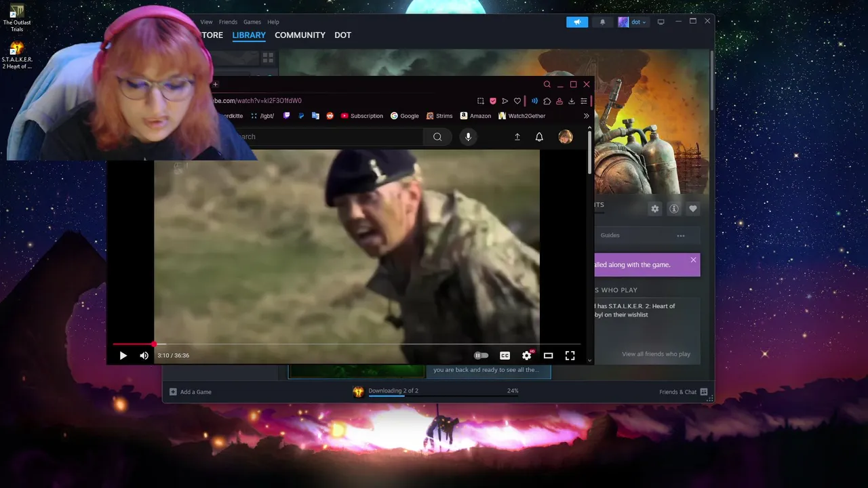Mute the YouTube video volume
The height and width of the screenshot is (488, 868).
(144, 355)
